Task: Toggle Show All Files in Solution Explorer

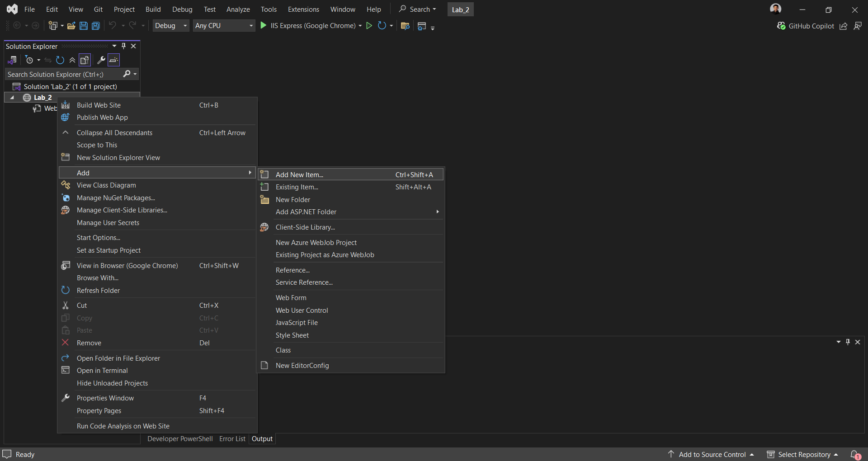Action: coord(85,60)
